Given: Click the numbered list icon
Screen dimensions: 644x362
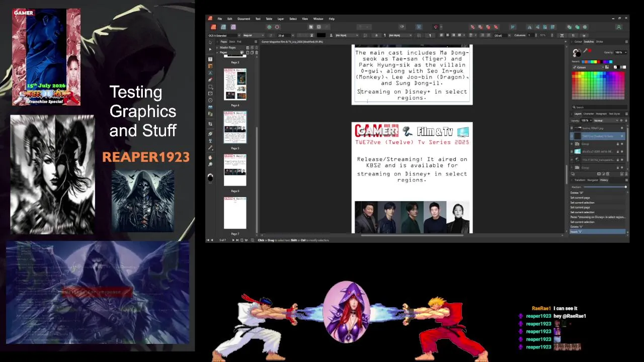Looking at the screenshot, I should (489, 35).
